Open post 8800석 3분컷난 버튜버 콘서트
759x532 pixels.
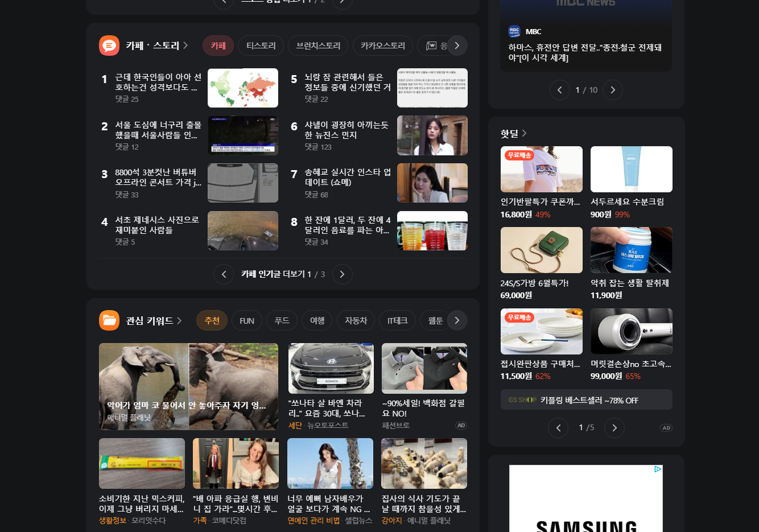tap(158, 177)
